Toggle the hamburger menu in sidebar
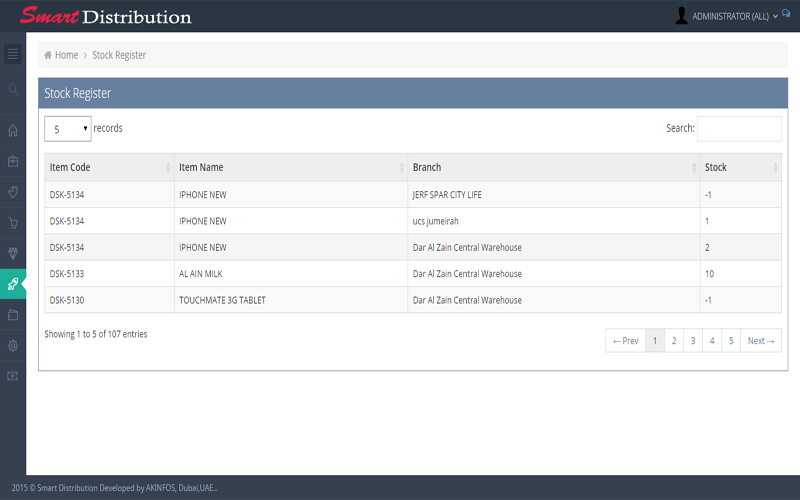 point(13,54)
